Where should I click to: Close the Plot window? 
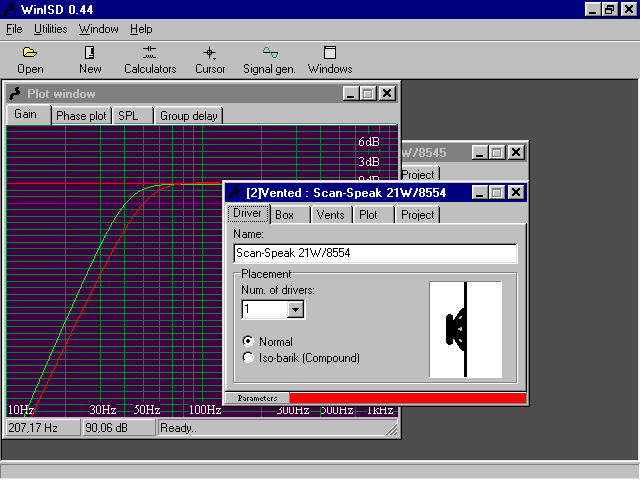387,93
